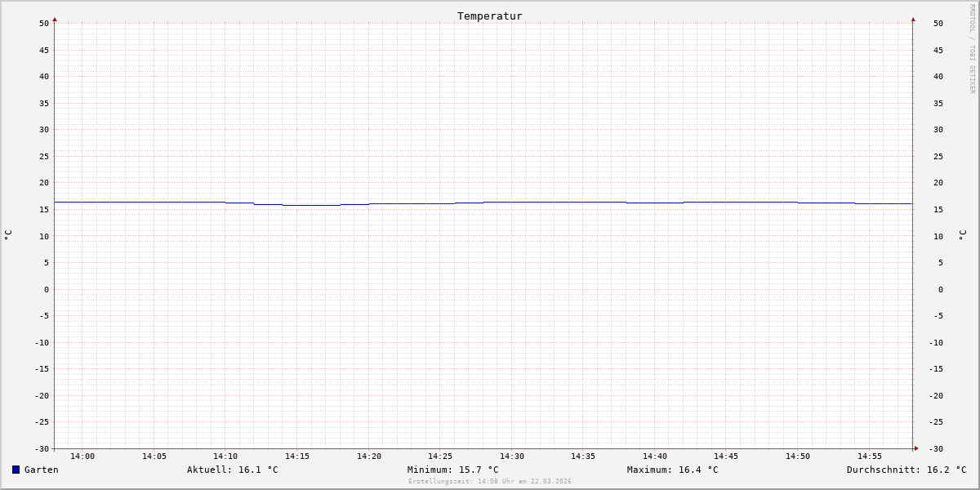Click the 14:35 time axis label

point(583,457)
